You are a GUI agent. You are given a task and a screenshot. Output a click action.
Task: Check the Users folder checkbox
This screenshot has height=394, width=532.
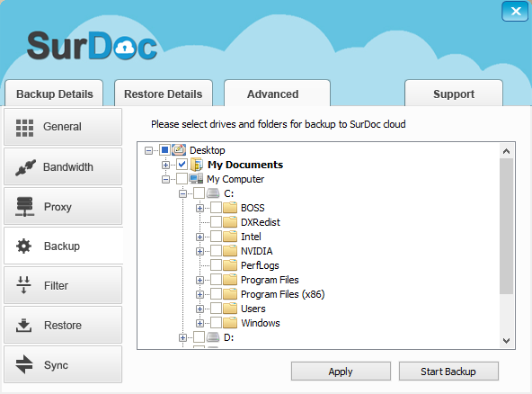point(216,308)
